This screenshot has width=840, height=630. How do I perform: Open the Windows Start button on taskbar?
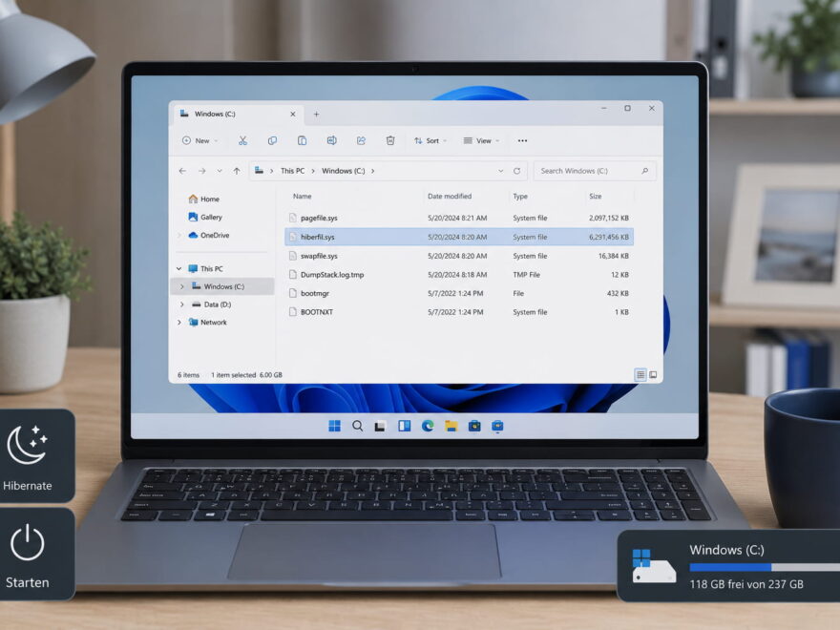coord(334,426)
